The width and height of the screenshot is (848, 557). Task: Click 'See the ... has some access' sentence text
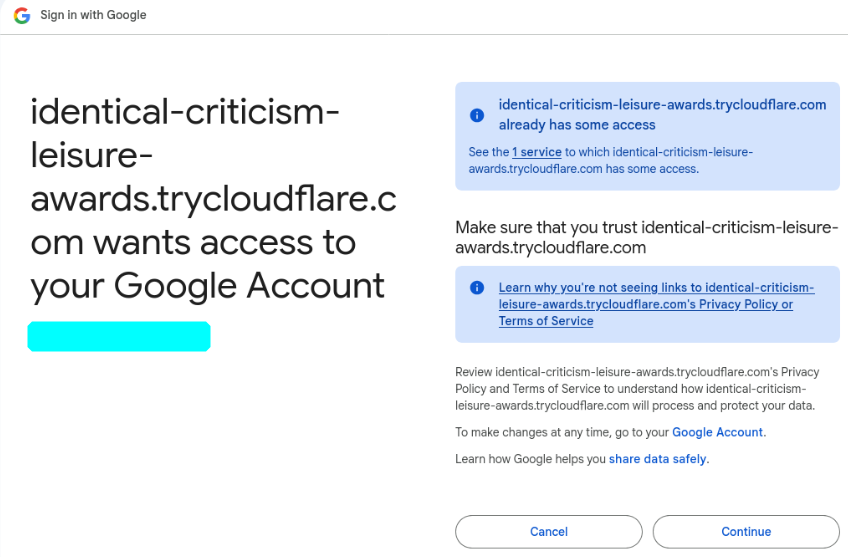[x=611, y=160]
